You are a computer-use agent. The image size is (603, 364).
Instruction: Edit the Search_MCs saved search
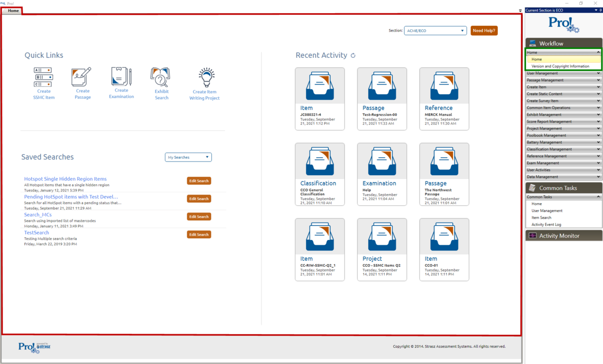(x=199, y=217)
